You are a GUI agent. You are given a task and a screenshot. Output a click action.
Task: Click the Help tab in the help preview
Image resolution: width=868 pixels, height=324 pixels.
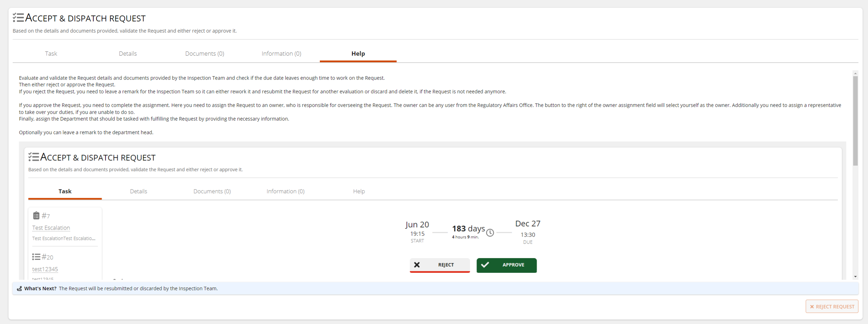click(359, 192)
